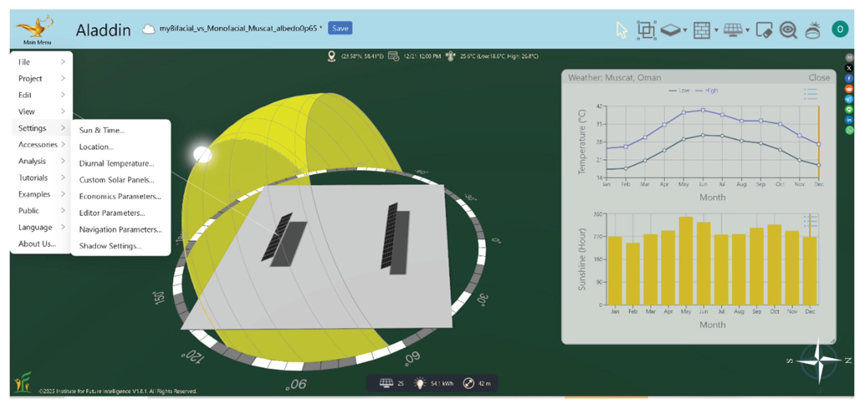Open the Aladdin lamp Main Menu
This screenshot has height=411, width=868.
[36, 29]
